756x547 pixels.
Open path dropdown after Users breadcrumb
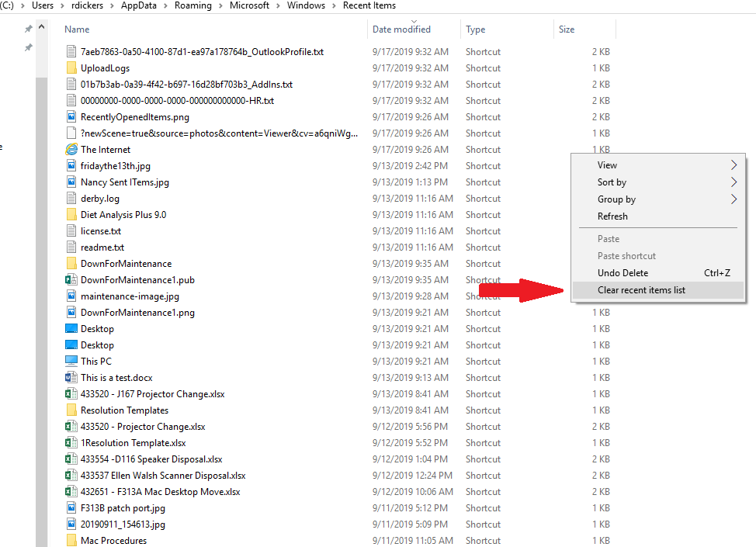tap(63, 5)
